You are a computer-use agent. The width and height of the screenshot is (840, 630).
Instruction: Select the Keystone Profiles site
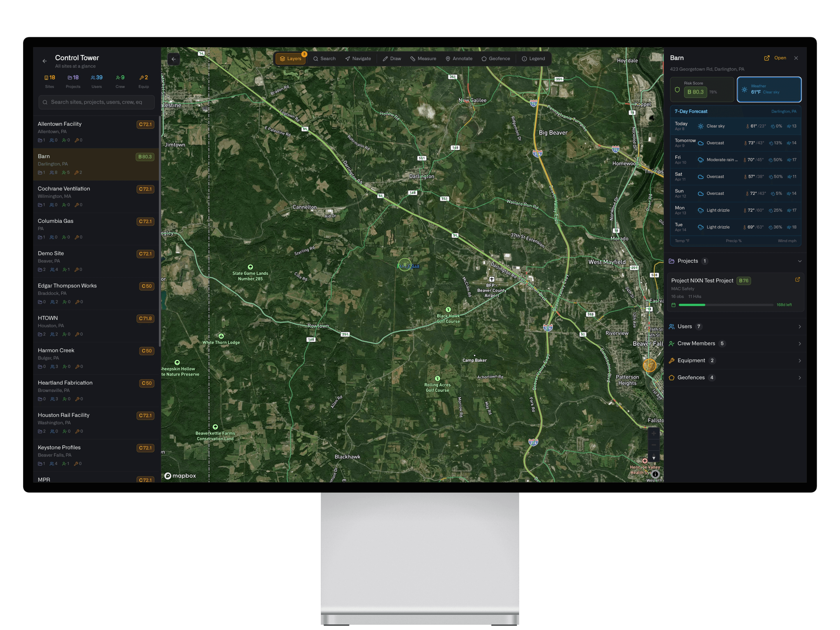[96, 455]
